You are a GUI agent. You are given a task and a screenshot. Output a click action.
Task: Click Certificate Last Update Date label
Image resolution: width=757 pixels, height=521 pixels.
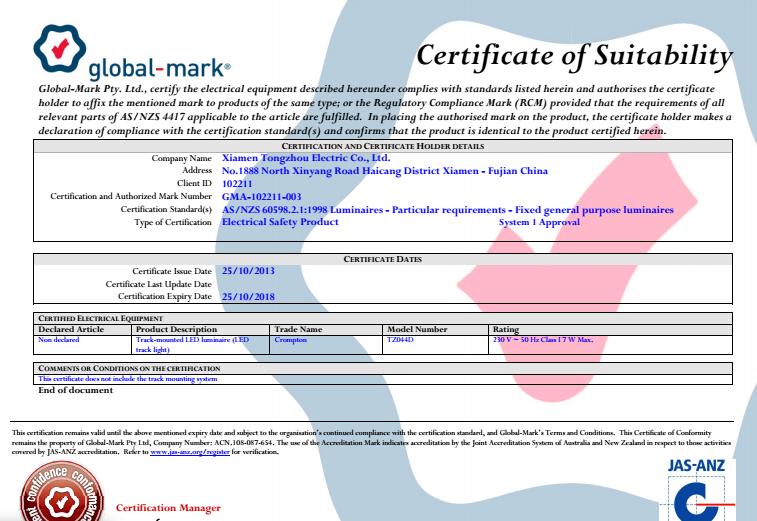[x=158, y=284]
